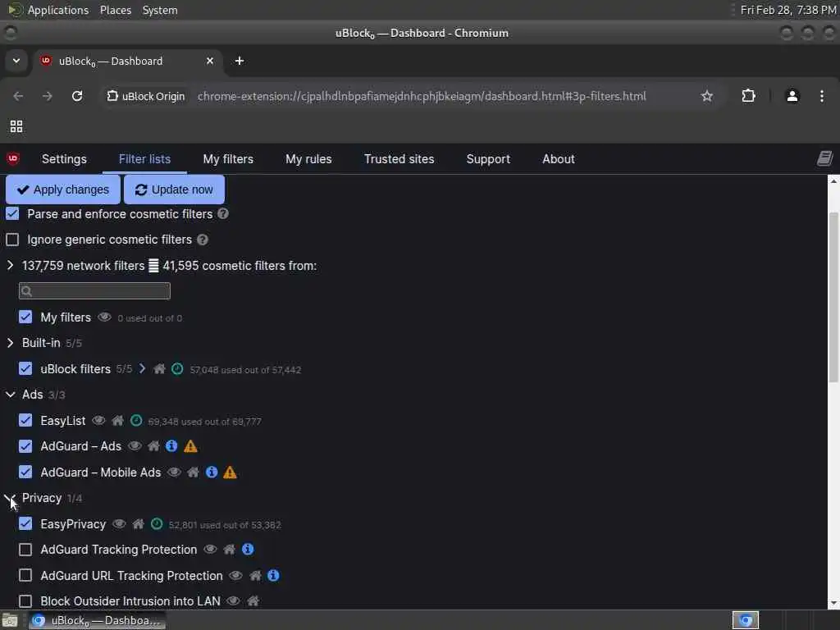Open AdGuard URL Tracking Protection info icon

(x=273, y=575)
